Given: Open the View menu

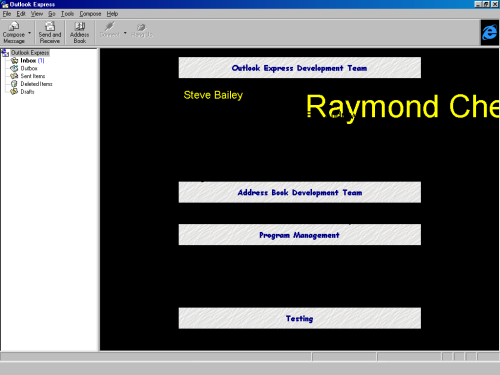Looking at the screenshot, I should coord(37,14).
